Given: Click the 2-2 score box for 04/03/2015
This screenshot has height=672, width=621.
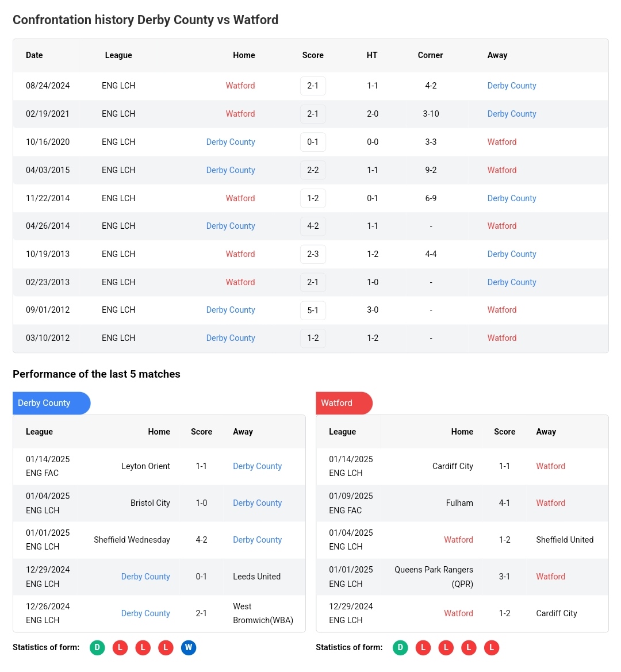Looking at the screenshot, I should click(x=313, y=170).
